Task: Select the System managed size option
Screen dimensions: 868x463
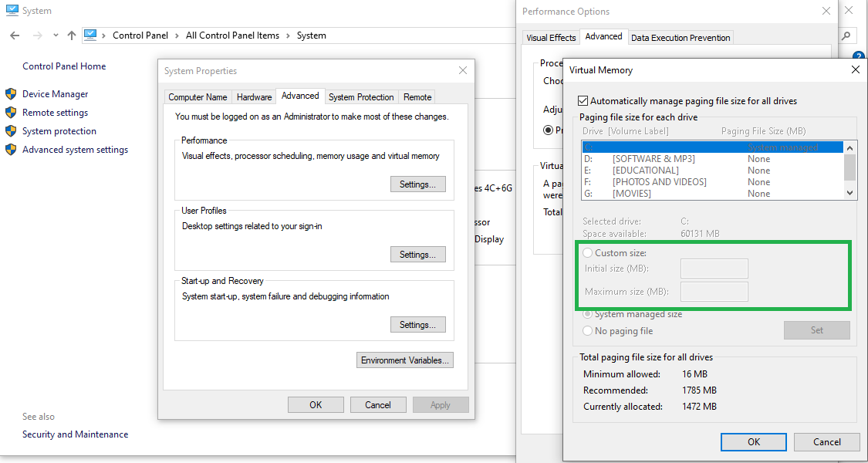Action: (587, 314)
